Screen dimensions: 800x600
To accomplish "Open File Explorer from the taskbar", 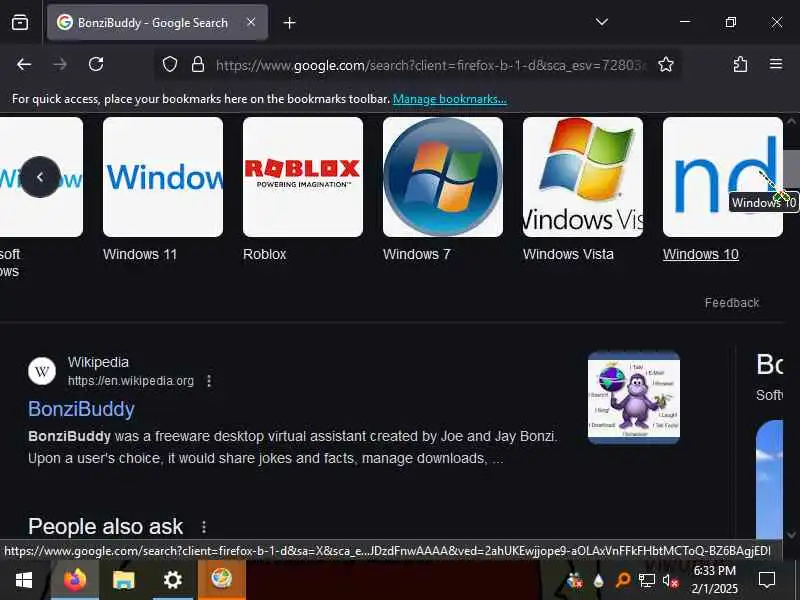I will (x=123, y=580).
